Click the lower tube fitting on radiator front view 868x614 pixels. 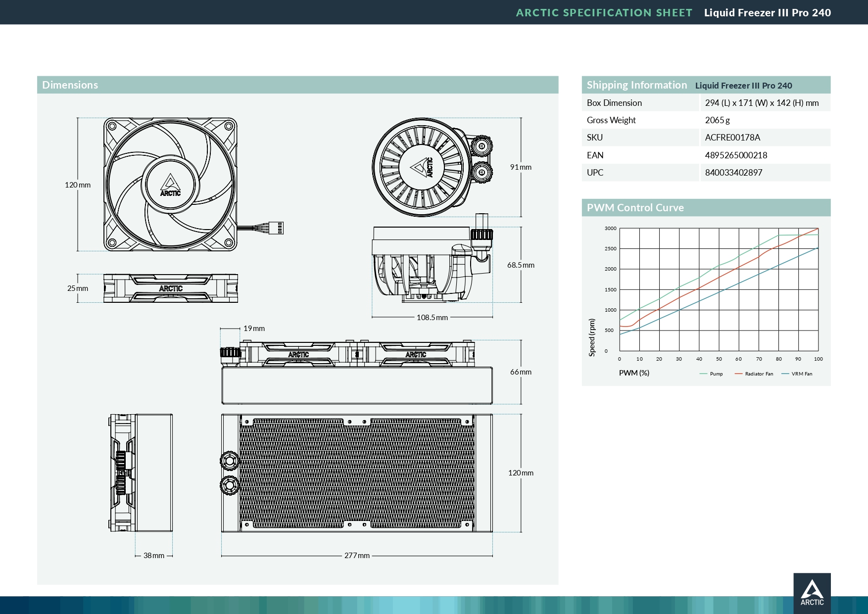tap(230, 485)
